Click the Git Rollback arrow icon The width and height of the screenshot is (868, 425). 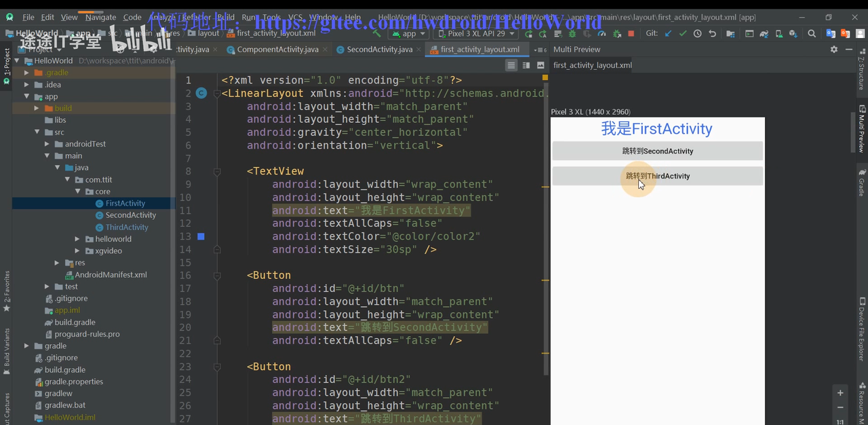pos(712,33)
